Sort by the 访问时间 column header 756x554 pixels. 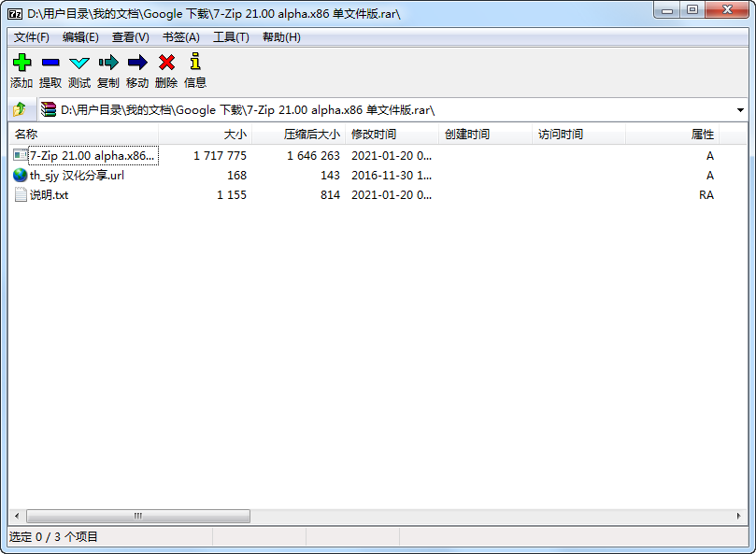[x=579, y=134]
